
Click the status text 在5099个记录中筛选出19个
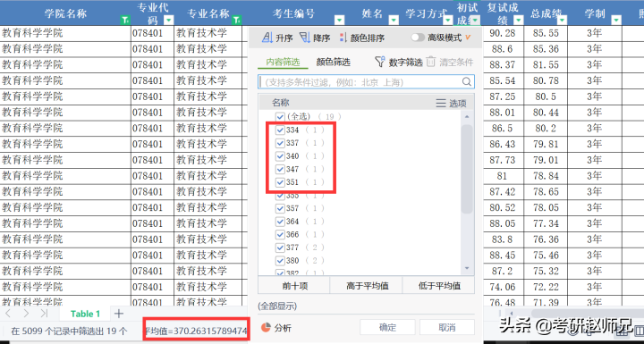[x=69, y=331]
